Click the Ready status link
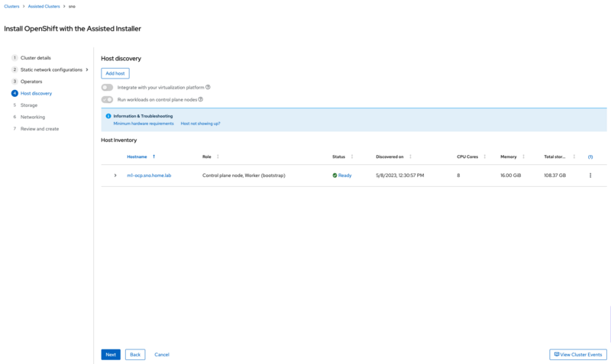The height and width of the screenshot is (364, 611). click(x=345, y=176)
